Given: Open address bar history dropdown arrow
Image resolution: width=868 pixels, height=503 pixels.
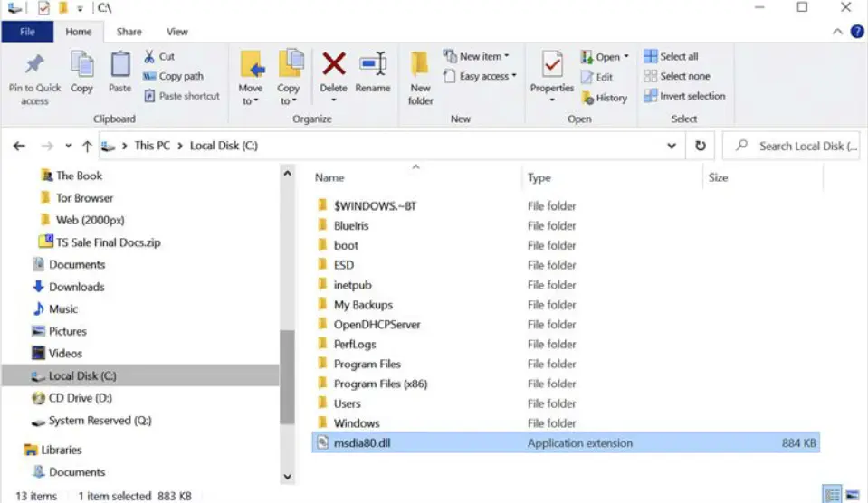Looking at the screenshot, I should (671, 146).
